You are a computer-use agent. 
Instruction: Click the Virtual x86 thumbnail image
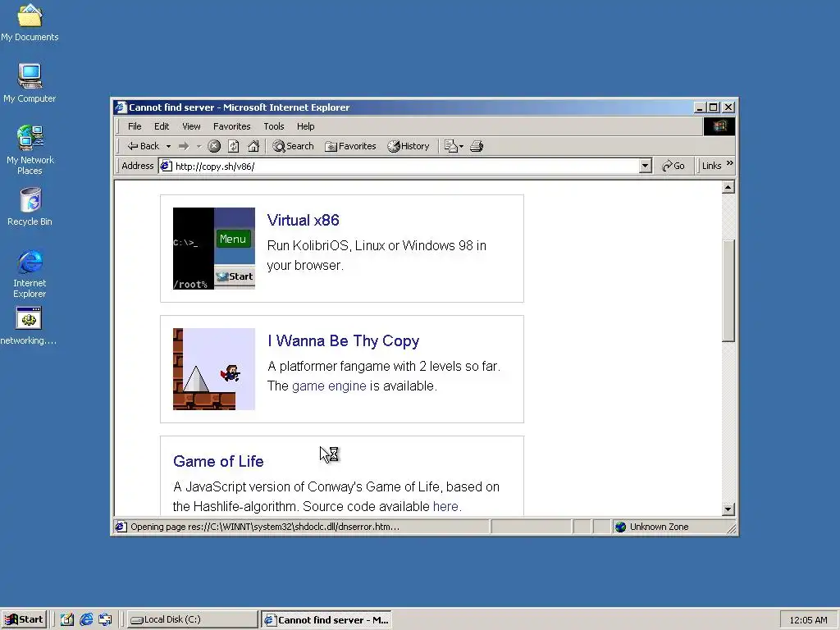click(214, 249)
